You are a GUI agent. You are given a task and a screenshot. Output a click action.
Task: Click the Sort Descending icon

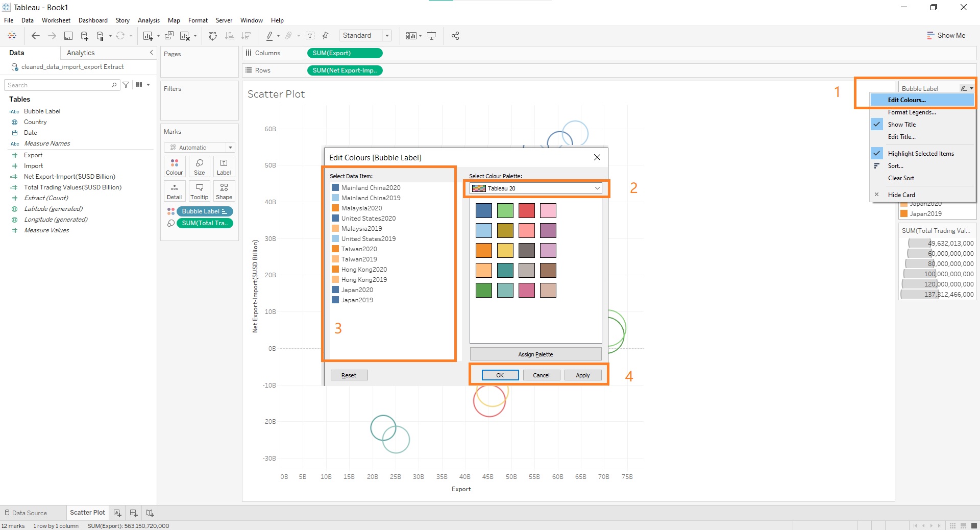point(246,36)
